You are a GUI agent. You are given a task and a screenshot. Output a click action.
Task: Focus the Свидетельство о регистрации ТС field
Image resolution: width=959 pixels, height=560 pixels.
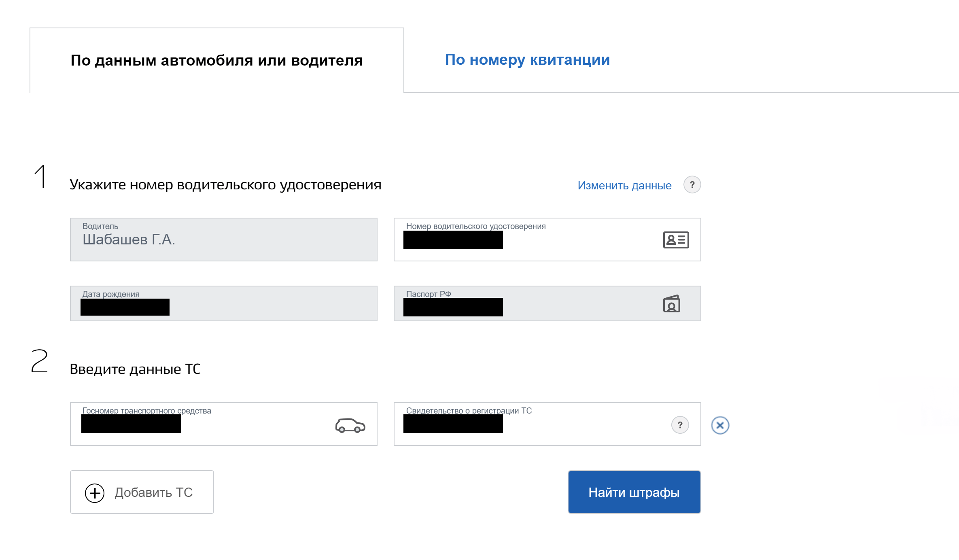click(547, 424)
